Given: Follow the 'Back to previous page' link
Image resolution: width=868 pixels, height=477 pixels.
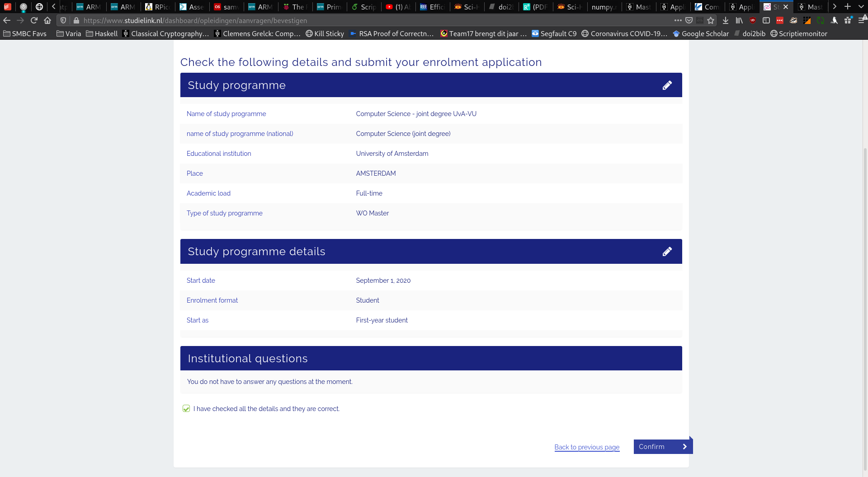Looking at the screenshot, I should click(587, 447).
